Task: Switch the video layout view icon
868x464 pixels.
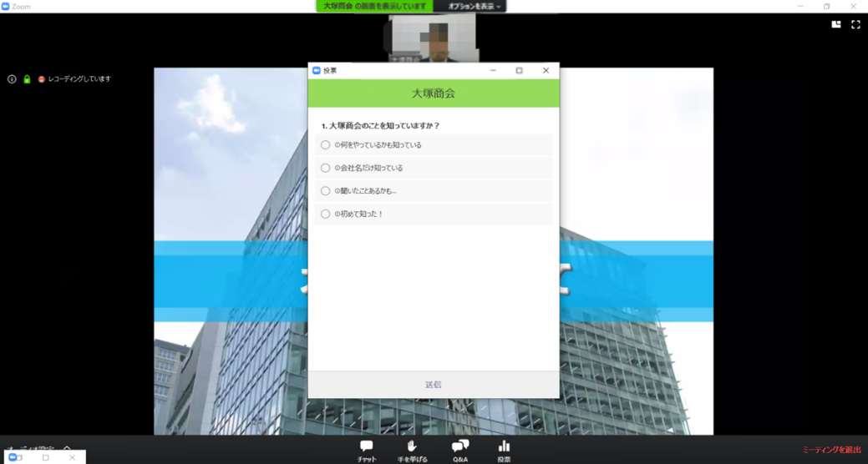Action: tap(836, 25)
